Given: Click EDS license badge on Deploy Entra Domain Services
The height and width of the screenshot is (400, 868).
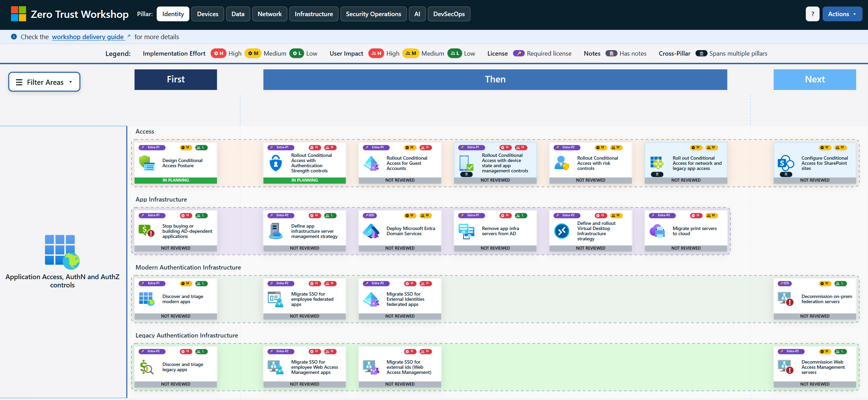Looking at the screenshot, I should coord(370,216).
